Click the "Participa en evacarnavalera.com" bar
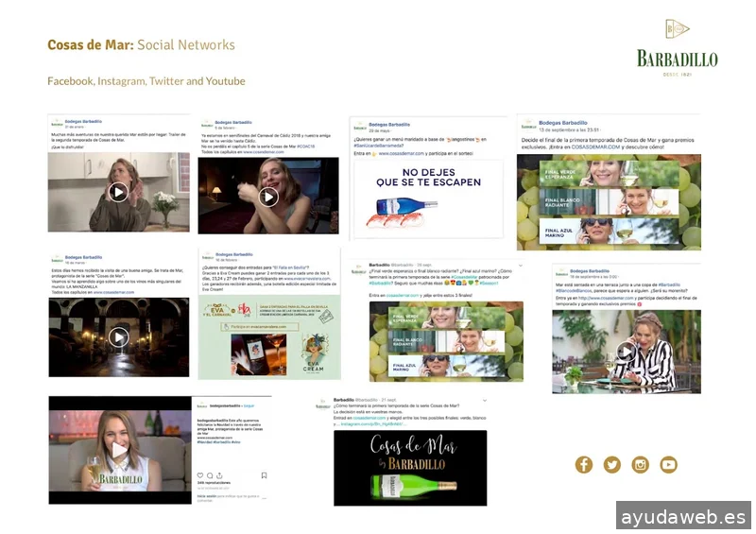 tap(260, 327)
